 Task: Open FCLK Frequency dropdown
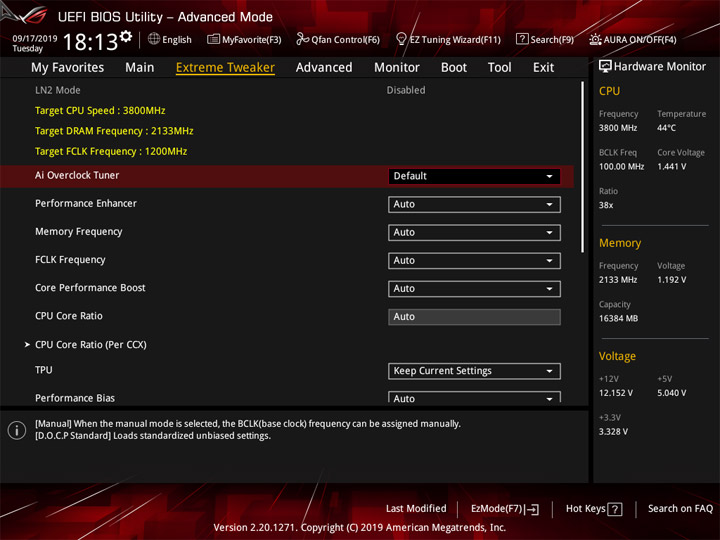474,260
